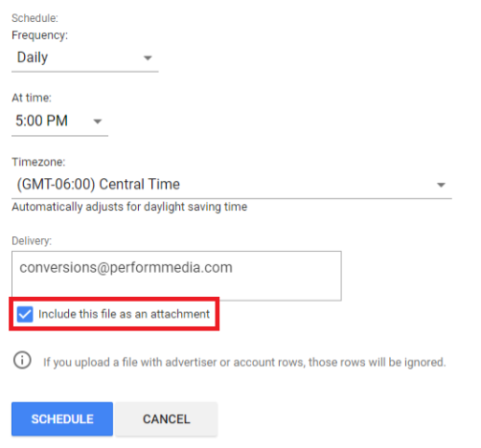
Task: Click the 'At time:' label
Action: [x=32, y=98]
